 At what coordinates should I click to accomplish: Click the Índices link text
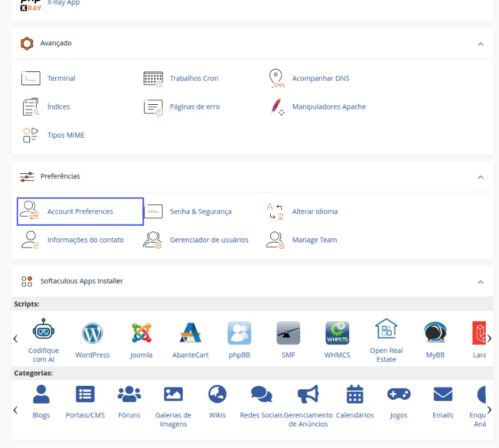(59, 107)
